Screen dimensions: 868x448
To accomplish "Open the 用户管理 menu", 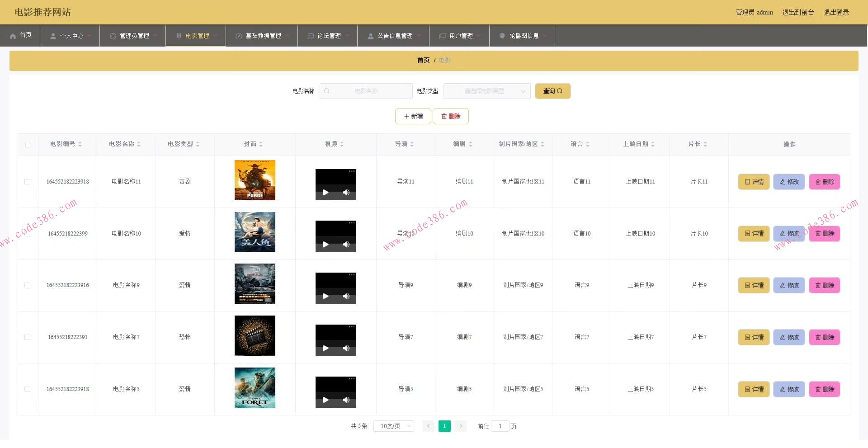I will click(x=460, y=36).
